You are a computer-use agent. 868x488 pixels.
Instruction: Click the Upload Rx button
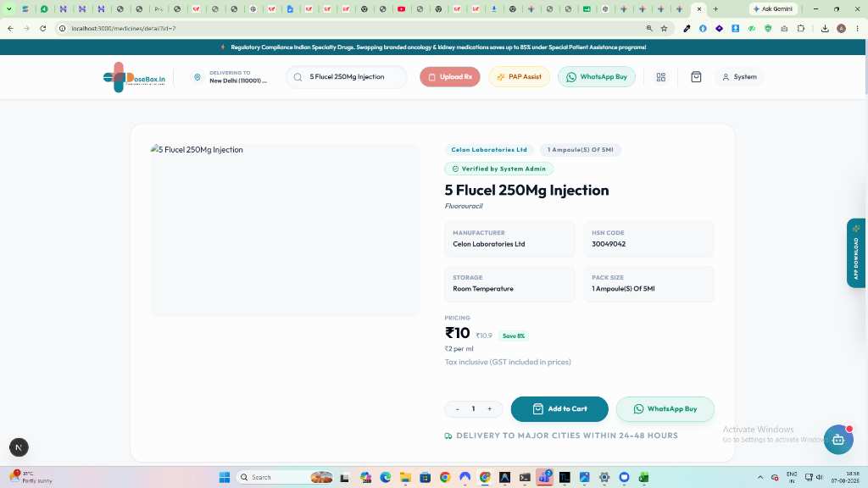click(x=449, y=77)
